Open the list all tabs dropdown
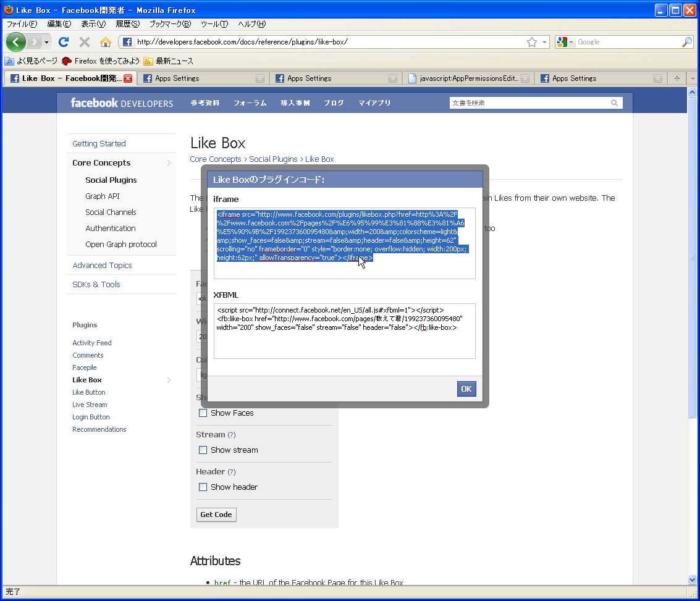 point(693,78)
